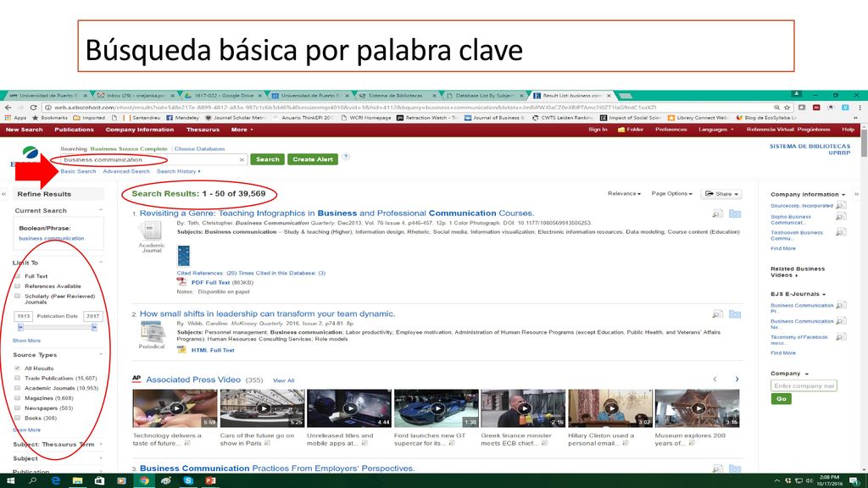This screenshot has width=868, height=488.
Task: Open Company Information in the red menu bar
Action: tap(140, 130)
